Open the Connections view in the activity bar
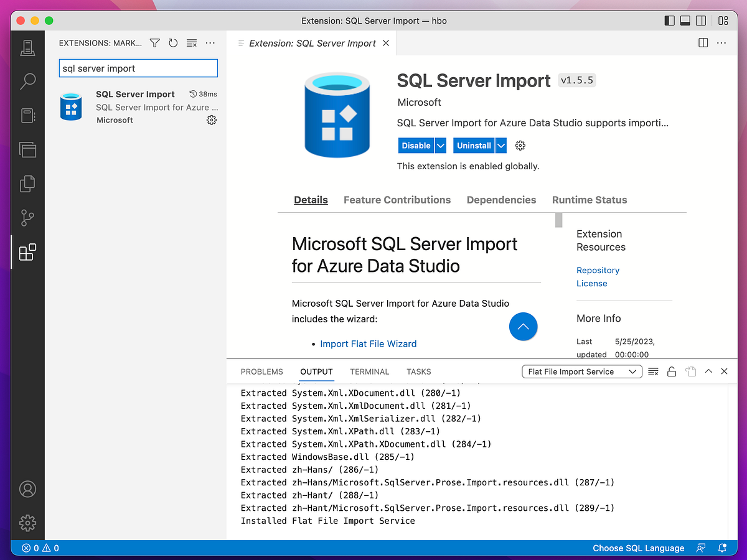The height and width of the screenshot is (560, 747). coord(27,47)
